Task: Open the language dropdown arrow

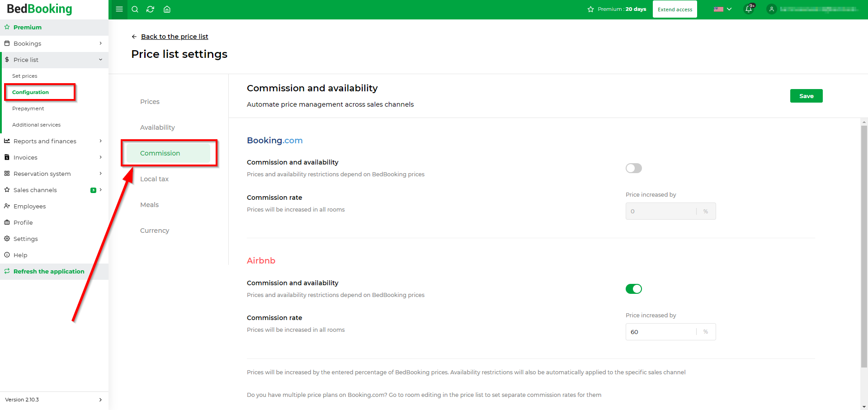Action: tap(729, 9)
